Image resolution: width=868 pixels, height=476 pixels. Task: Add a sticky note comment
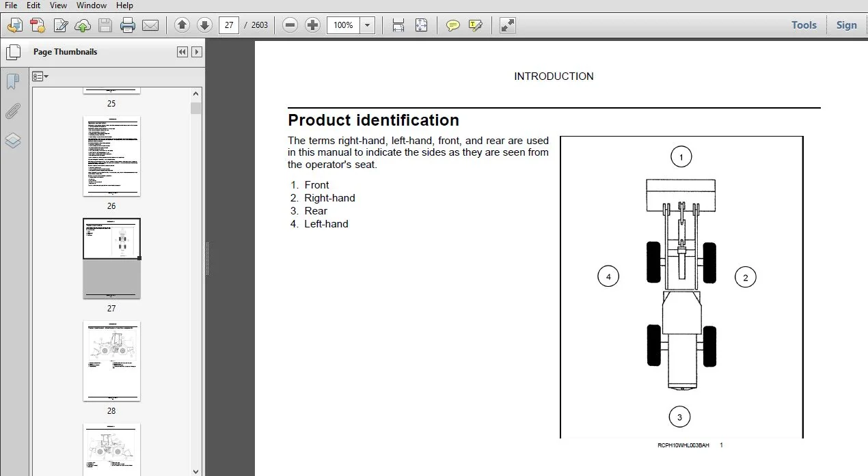click(x=452, y=25)
